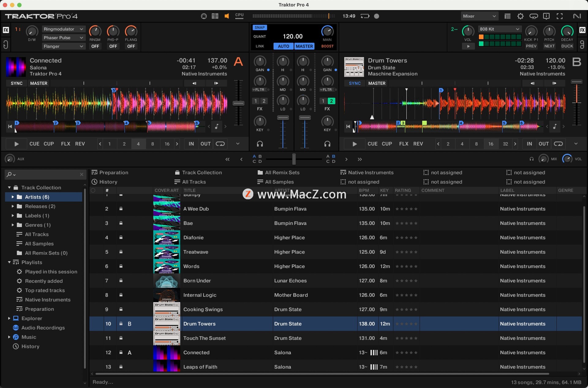Toggle AUTO master clock mode
588x388 pixels.
(283, 46)
